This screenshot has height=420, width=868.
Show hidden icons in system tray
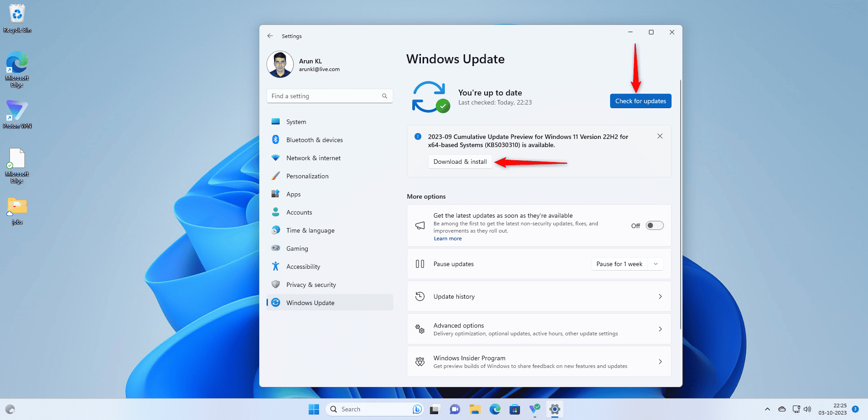click(x=767, y=409)
